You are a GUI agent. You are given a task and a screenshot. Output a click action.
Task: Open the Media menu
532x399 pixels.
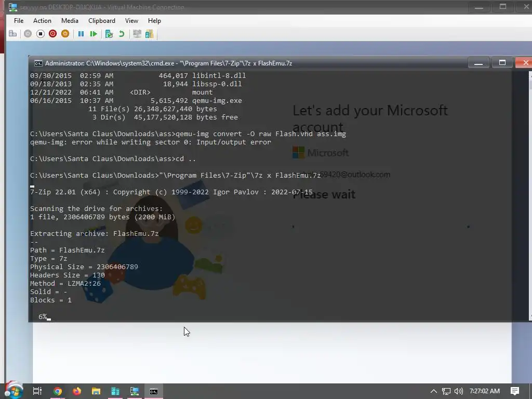[x=70, y=21]
